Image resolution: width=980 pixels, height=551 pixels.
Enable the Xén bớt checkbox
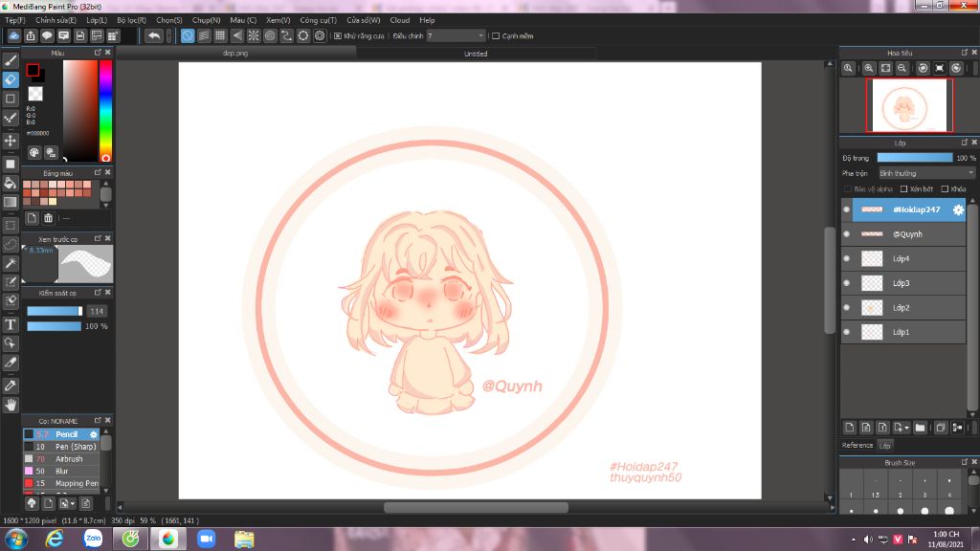[903, 188]
